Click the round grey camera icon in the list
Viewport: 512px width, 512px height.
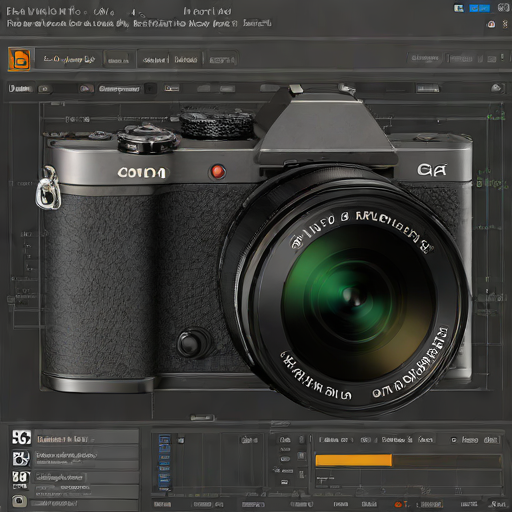click(19, 501)
